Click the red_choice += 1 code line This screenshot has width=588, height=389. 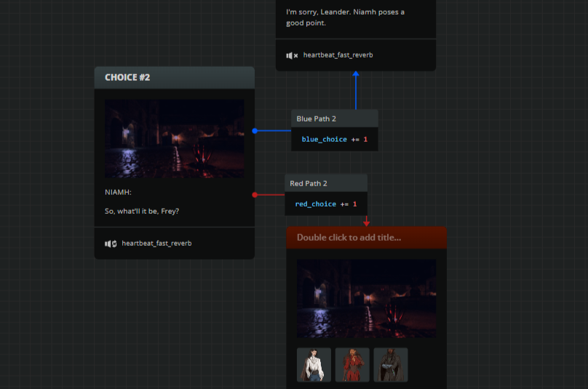tap(326, 204)
